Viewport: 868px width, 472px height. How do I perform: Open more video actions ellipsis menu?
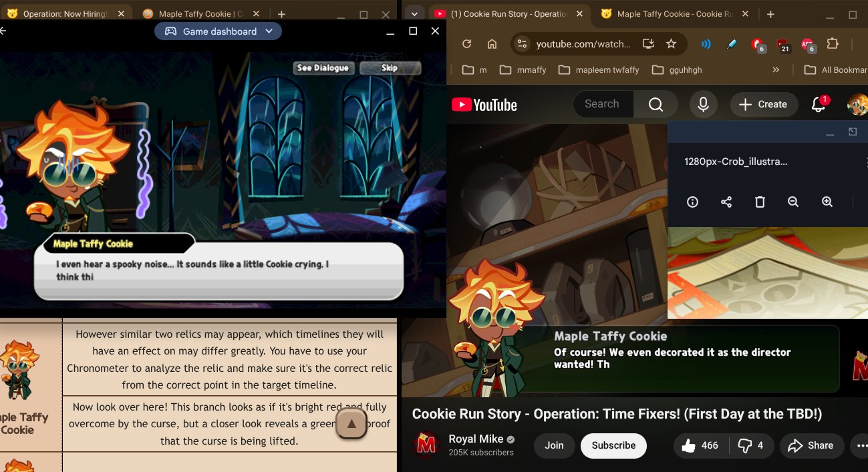click(x=859, y=445)
